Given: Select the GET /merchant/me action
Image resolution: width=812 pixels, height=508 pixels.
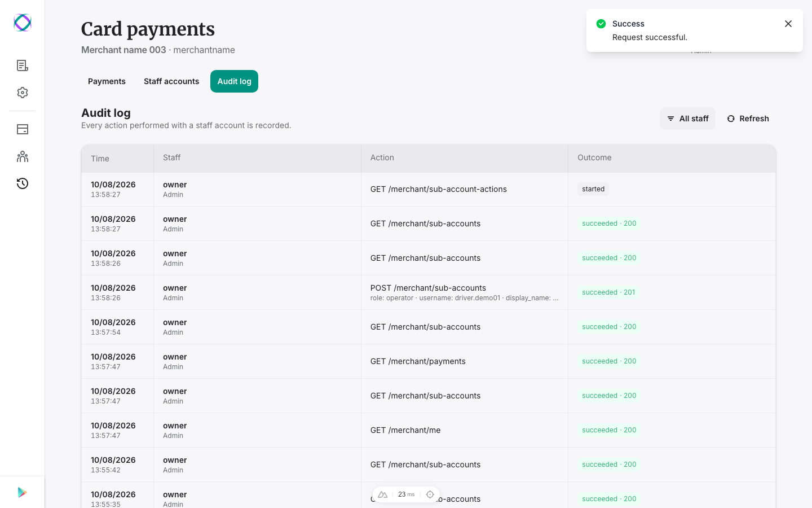Looking at the screenshot, I should pyautogui.click(x=405, y=430).
